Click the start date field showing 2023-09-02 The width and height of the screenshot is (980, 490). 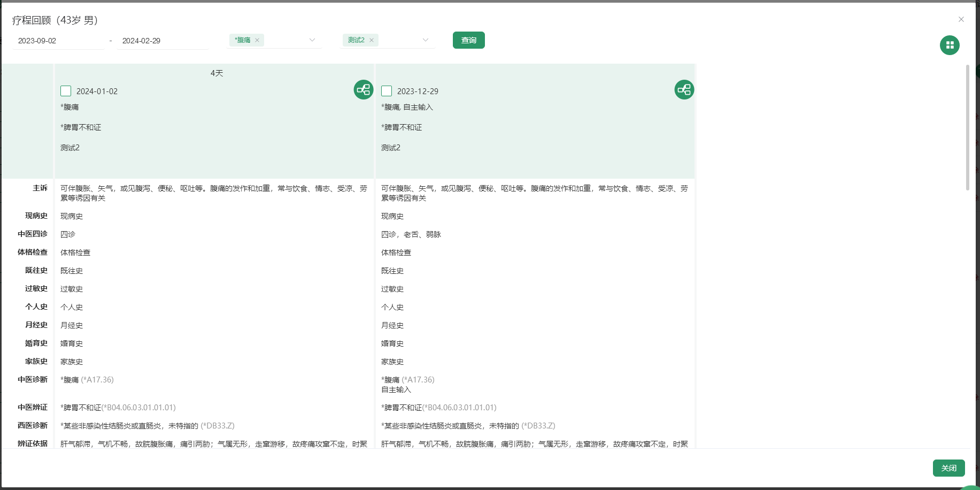point(59,40)
